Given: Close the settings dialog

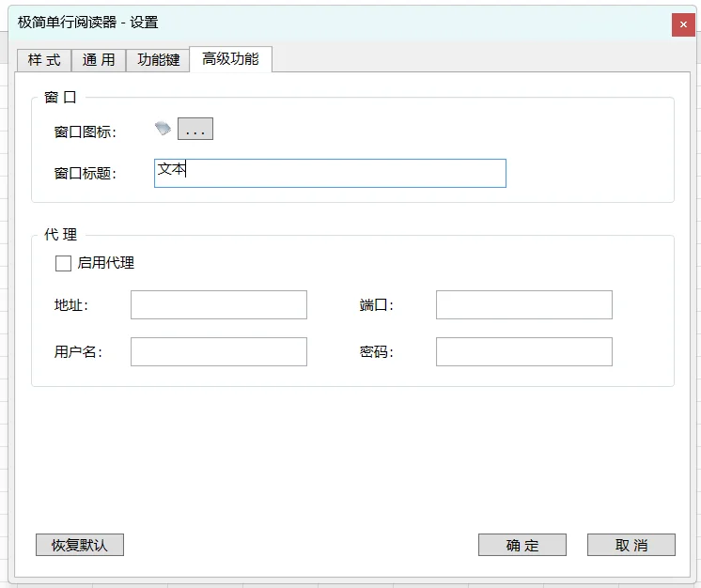Looking at the screenshot, I should pos(683,24).
